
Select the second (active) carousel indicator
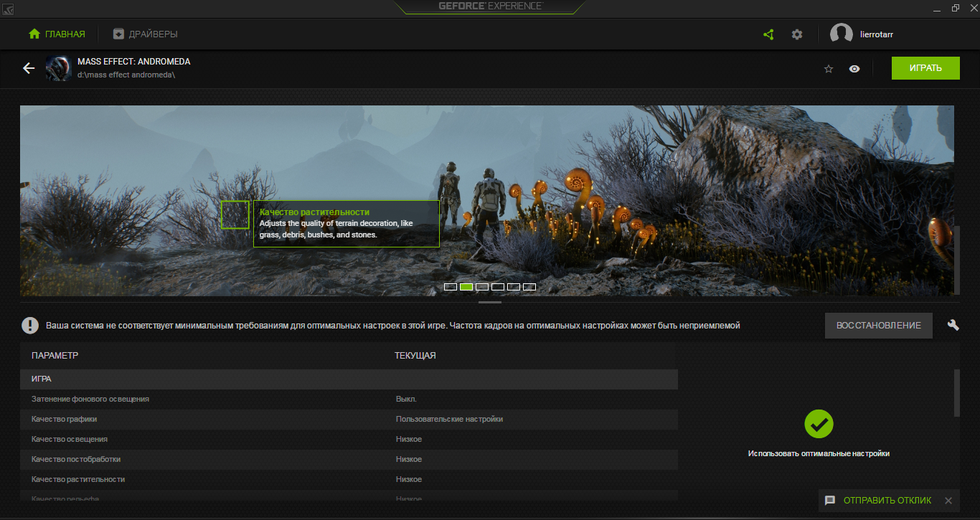(466, 287)
